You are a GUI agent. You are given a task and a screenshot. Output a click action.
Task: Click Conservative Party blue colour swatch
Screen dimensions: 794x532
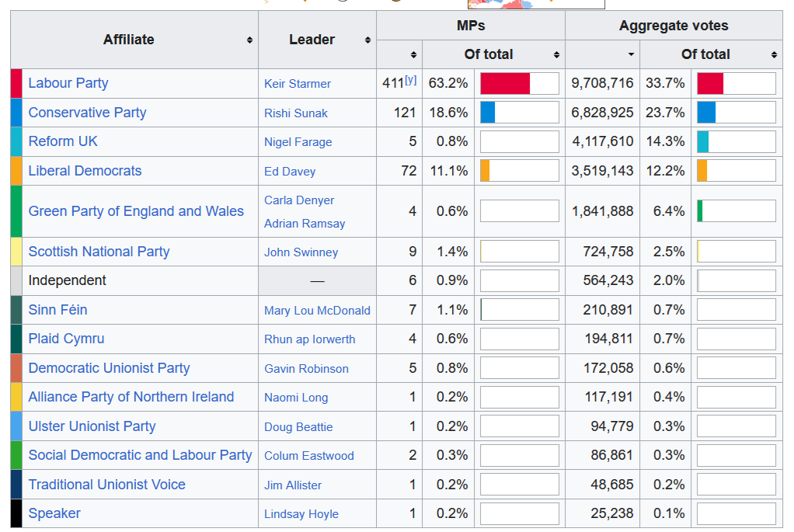tap(16, 113)
